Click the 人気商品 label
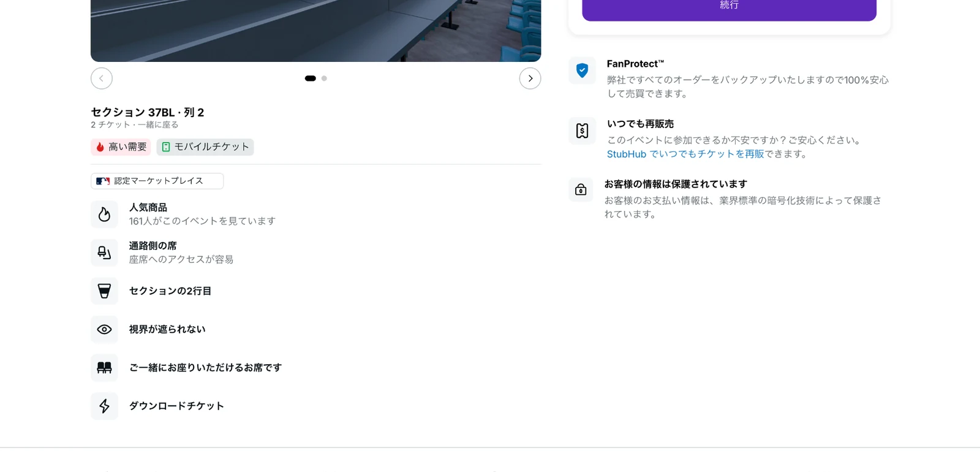Screen dimensions: 980x472 pyautogui.click(x=148, y=208)
